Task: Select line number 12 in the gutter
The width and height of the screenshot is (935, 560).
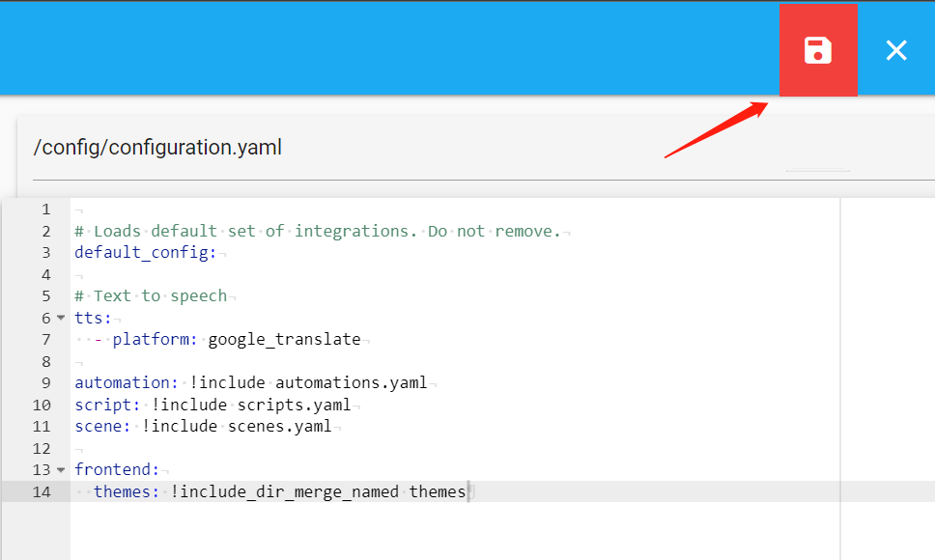Action: coord(42,449)
